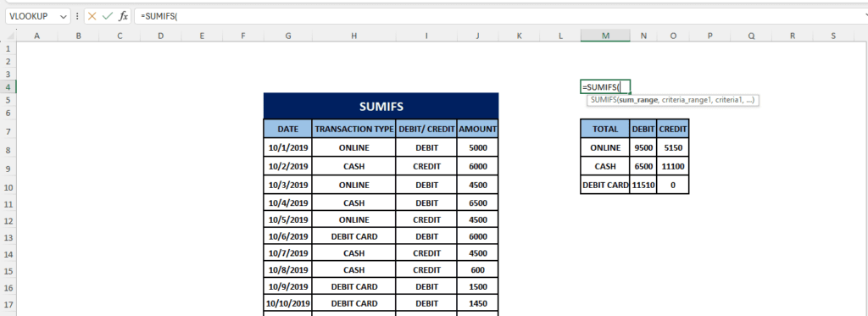Select ONLINE transaction cell in row 8
This screenshot has height=316, width=868.
point(353,147)
